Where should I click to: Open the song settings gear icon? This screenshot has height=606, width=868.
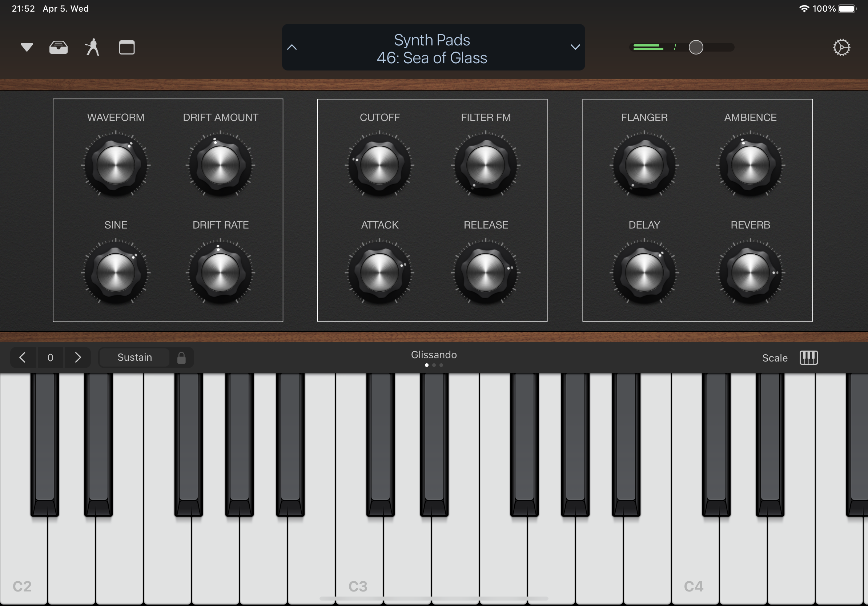point(841,48)
